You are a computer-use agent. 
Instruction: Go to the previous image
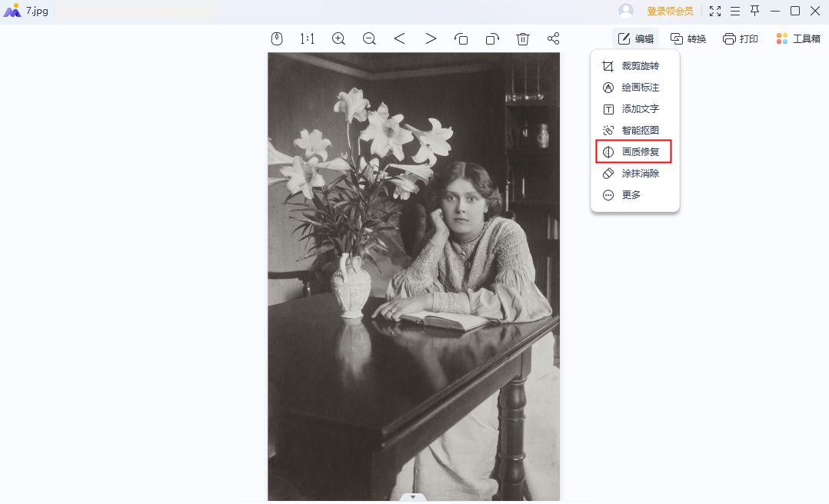[400, 38]
